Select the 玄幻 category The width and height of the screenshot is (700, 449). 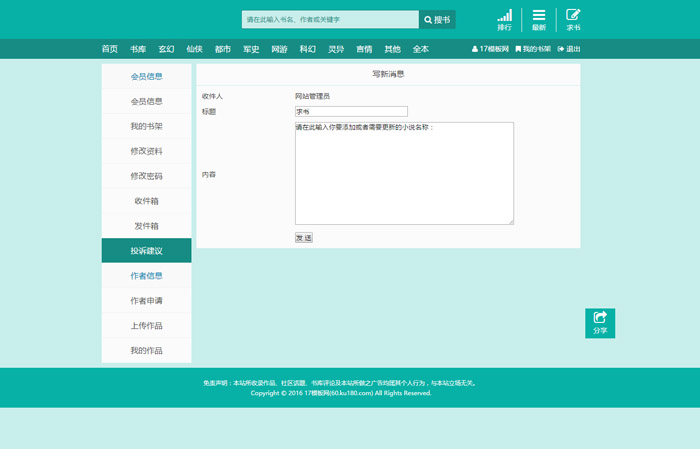pos(166,49)
